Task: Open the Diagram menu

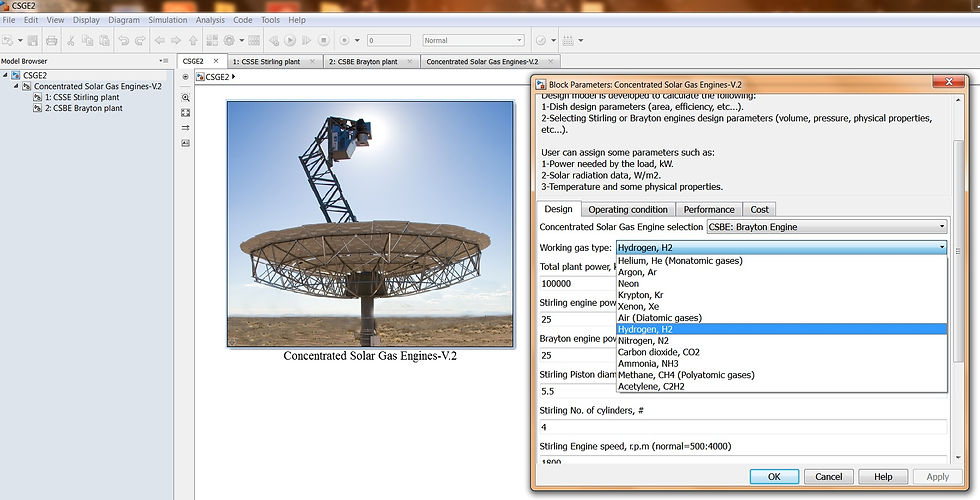Action: pos(124,20)
